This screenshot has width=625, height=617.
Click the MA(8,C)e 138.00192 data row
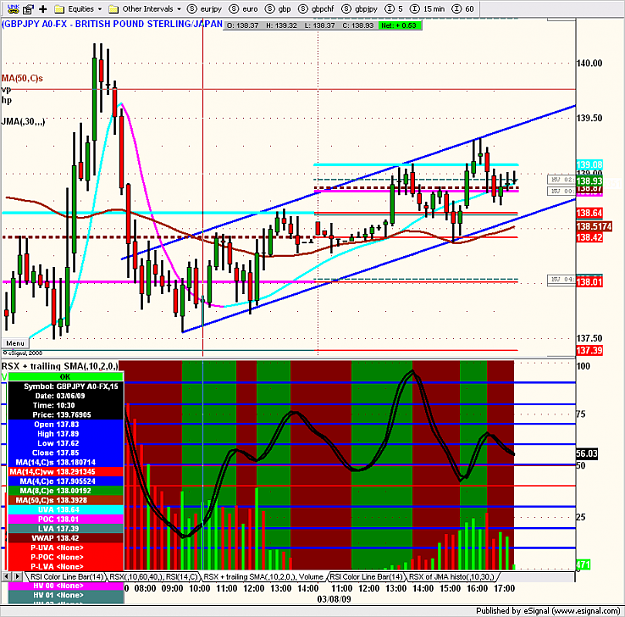click(65, 491)
